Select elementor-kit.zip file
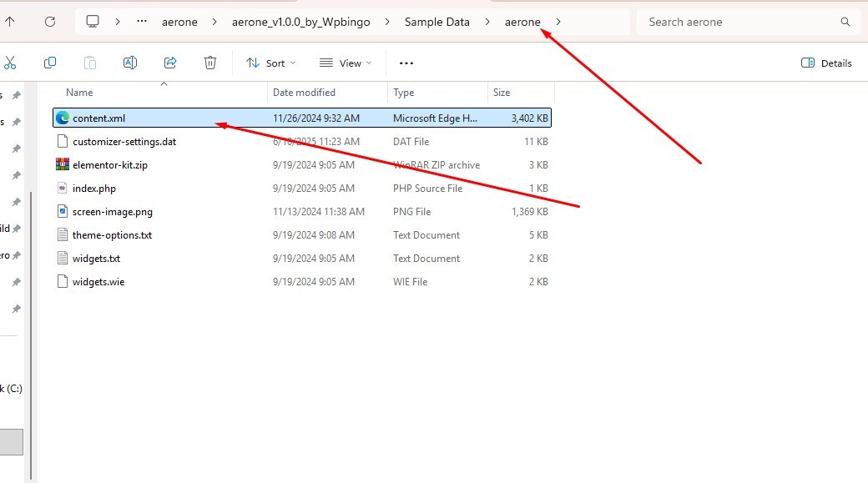 point(302,164)
